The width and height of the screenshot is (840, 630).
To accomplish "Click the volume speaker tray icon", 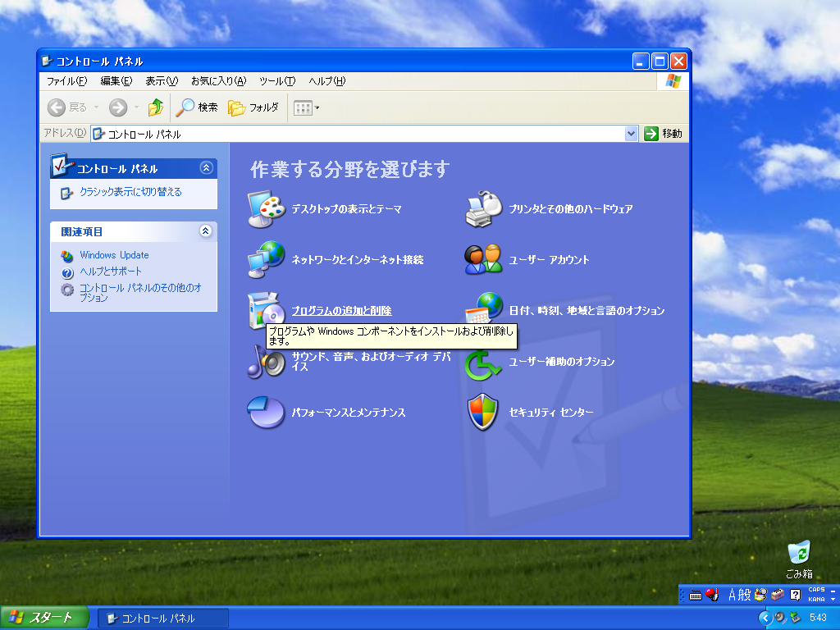I will tap(780, 618).
